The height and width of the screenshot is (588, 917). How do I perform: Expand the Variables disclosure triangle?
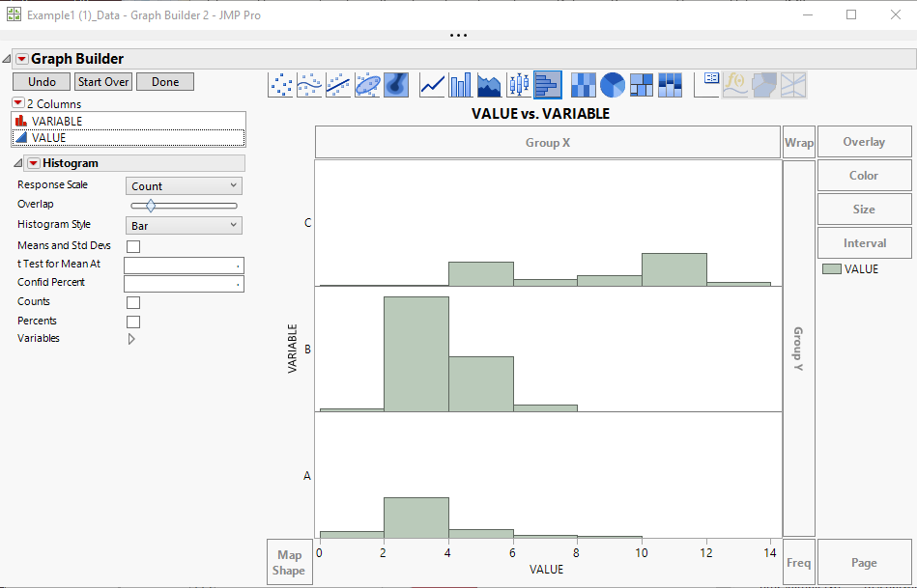pyautogui.click(x=131, y=339)
